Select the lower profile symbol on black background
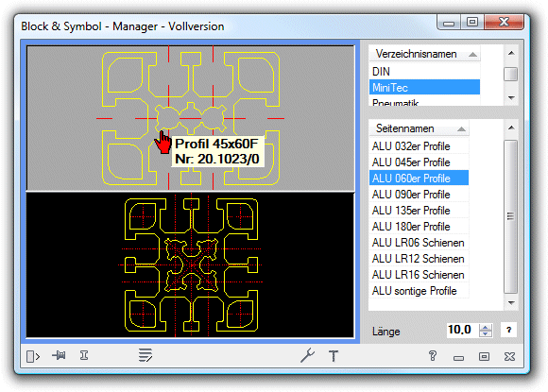Viewport: 548px width, 392px height. click(x=191, y=264)
